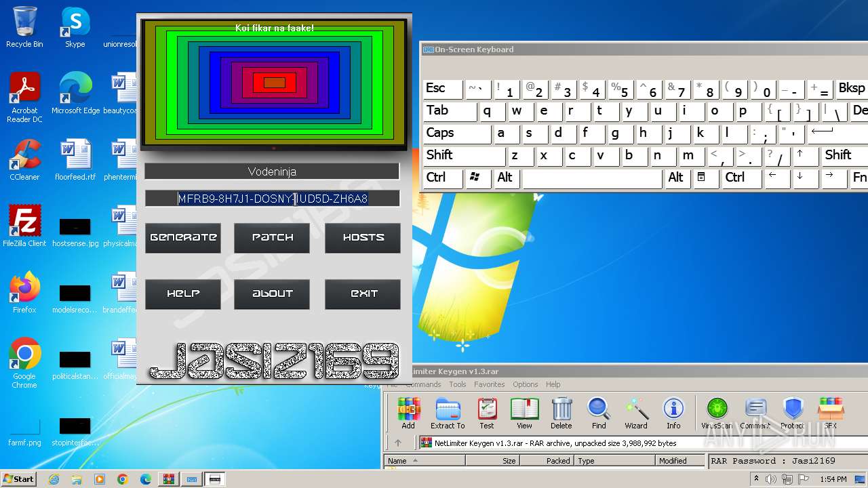Click the menu key on On-Screen Keyboard
This screenshot has width=868, height=488.
point(706,178)
